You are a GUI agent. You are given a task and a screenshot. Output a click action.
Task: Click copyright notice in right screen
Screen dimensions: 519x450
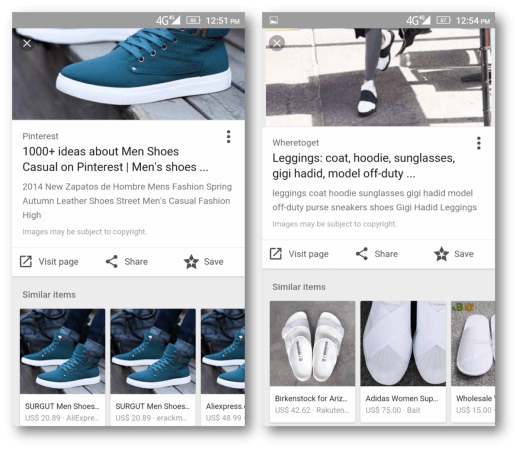tap(335, 224)
